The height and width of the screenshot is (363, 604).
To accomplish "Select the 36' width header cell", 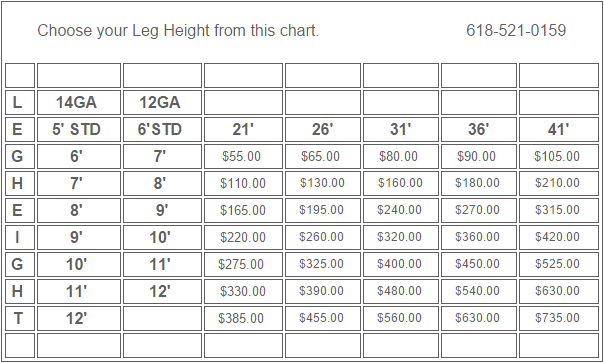I will click(x=478, y=129).
